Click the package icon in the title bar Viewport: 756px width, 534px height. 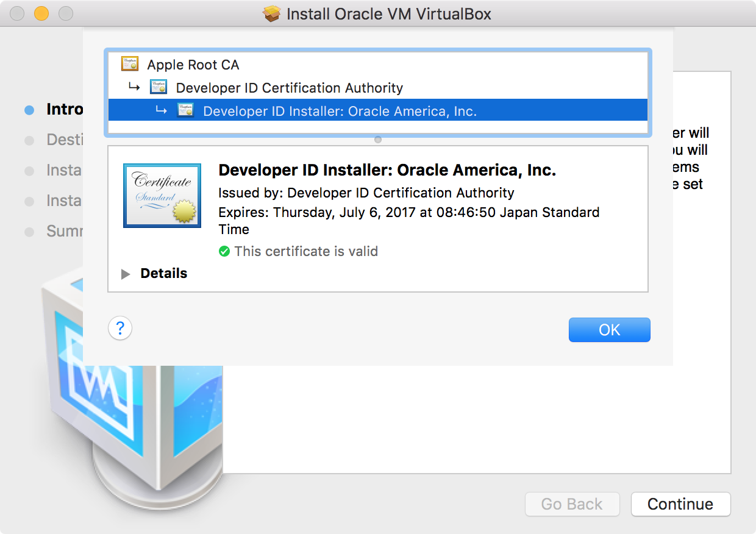[x=272, y=13]
